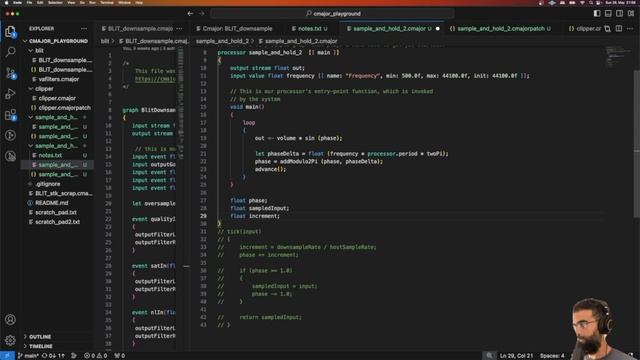Screen dimensions: 640x360
Task: Click the Spotlight search icon in the menu bar
Action: point(591,2)
